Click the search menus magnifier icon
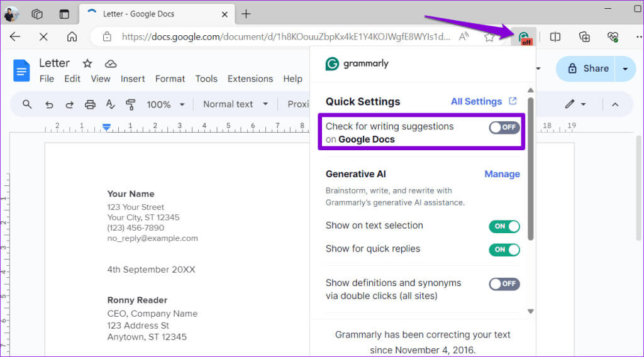The image size is (644, 357). coord(27,104)
